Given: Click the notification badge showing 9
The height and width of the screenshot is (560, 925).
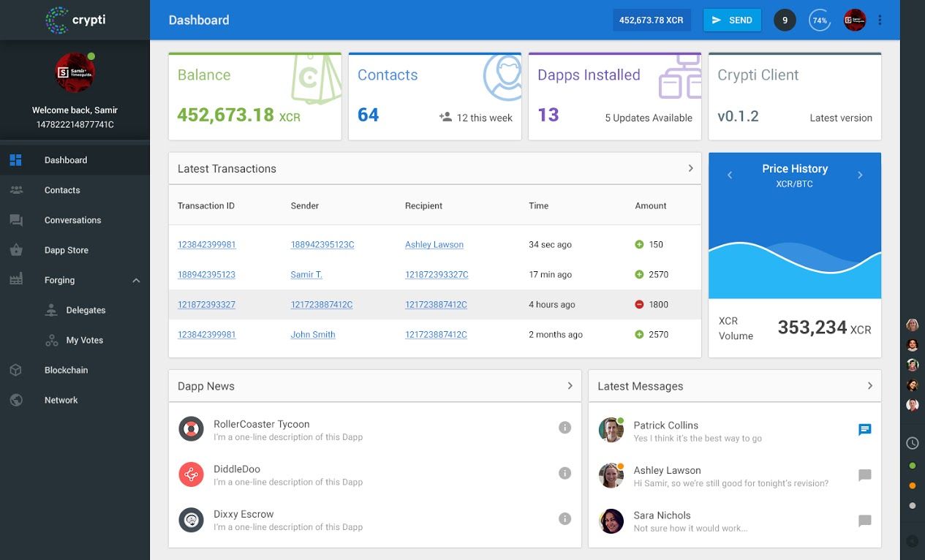Looking at the screenshot, I should pyautogui.click(x=785, y=20).
